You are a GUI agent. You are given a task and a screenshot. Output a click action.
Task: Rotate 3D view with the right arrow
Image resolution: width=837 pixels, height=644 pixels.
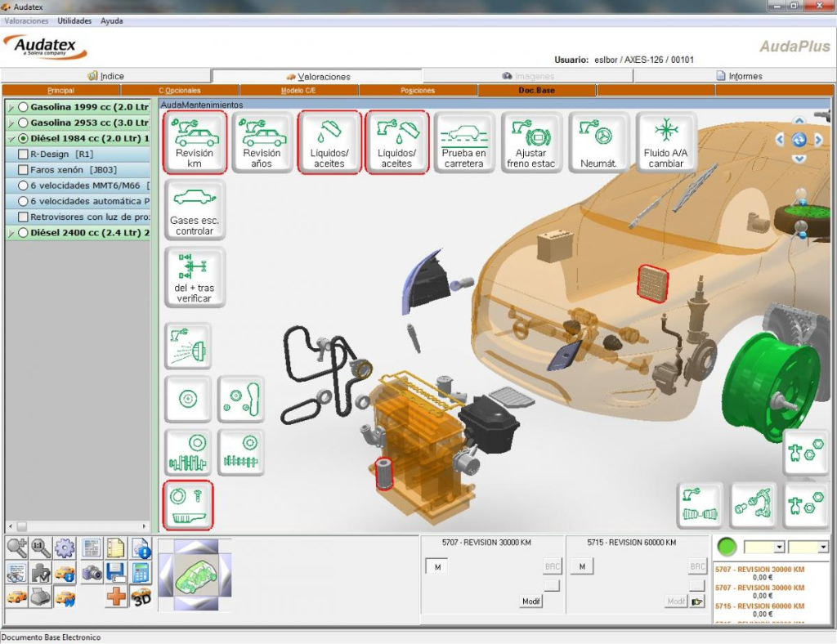(x=818, y=140)
